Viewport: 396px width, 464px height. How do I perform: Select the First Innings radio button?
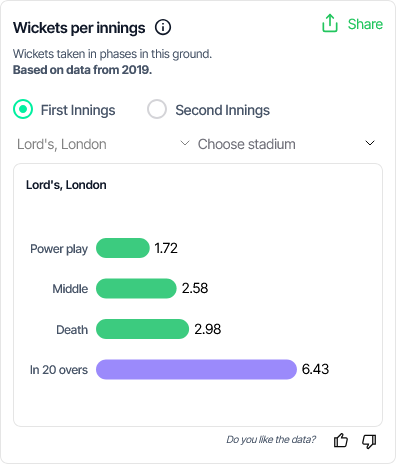tap(23, 109)
